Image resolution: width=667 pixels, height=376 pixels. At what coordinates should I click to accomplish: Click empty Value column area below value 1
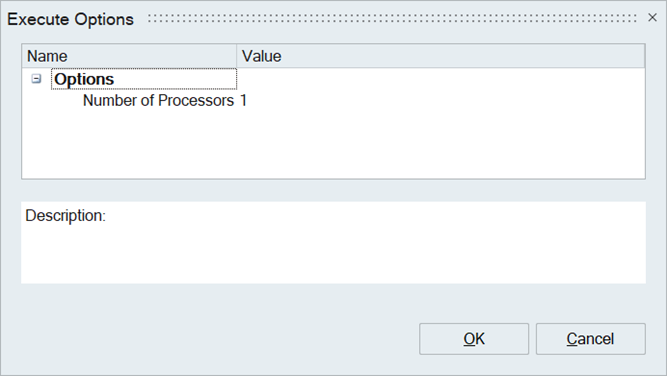coord(441,145)
